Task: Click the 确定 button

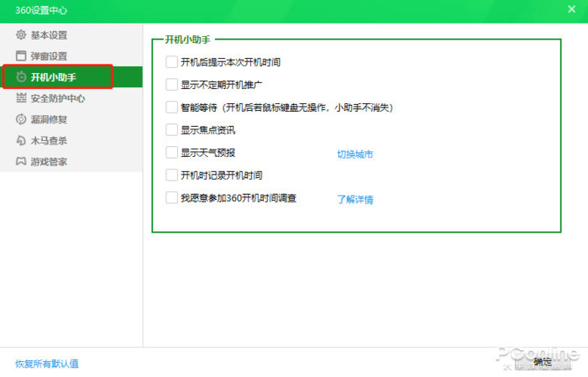Action: [x=543, y=362]
